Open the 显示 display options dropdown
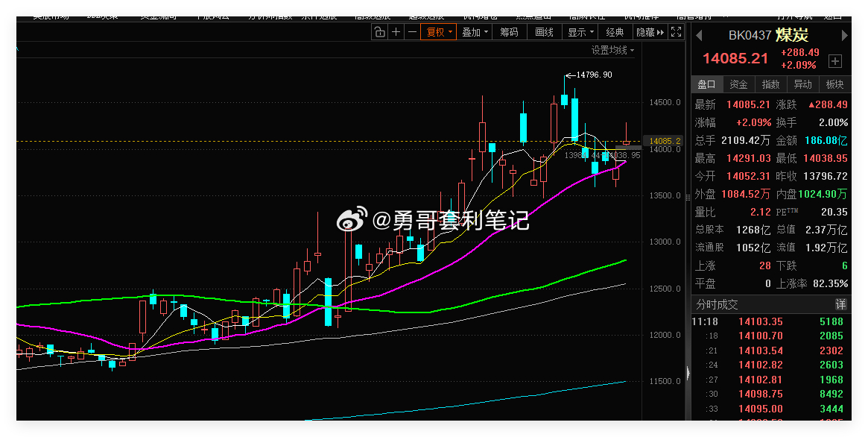868x437 pixels. 580,31
